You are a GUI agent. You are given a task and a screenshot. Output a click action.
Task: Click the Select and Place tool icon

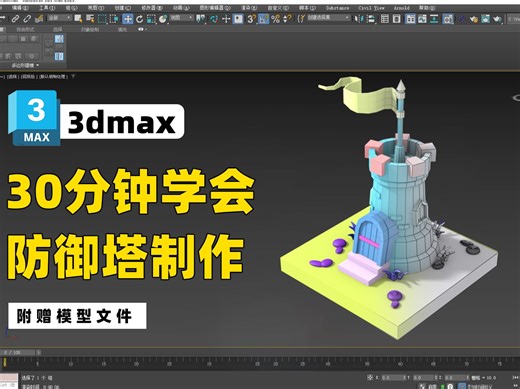(x=163, y=19)
